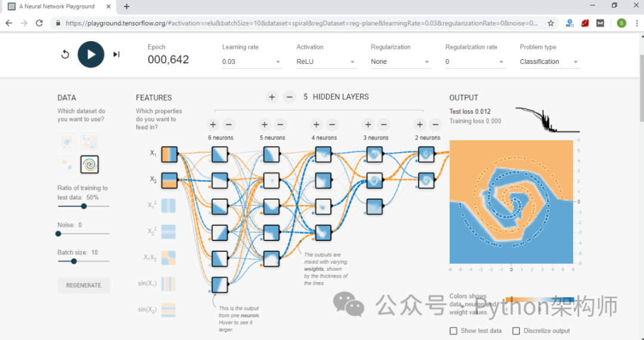Add a neuron to 3-neuron layer
Viewport: 644px width, 340px height.
368,125
